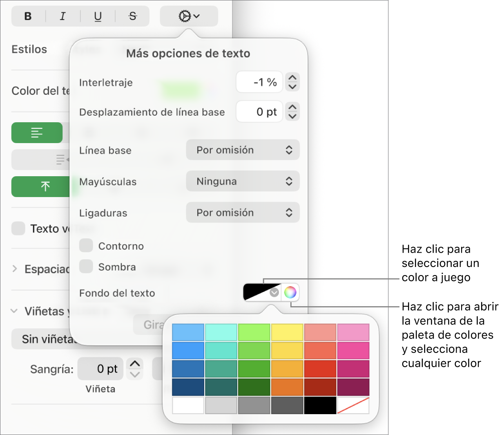This screenshot has width=504, height=435.
Task: Pick the bright blue swatch
Action: pyautogui.click(x=188, y=350)
